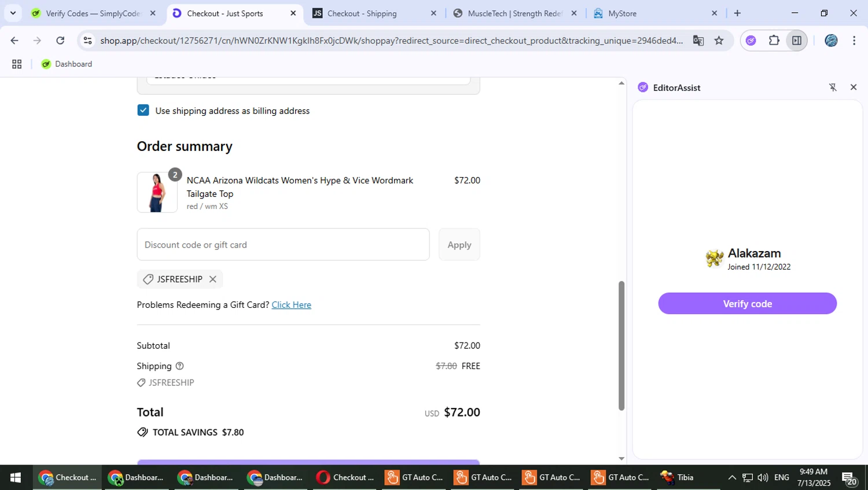Click the scrollbar down arrow
This screenshot has height=490, width=868.
(621, 459)
